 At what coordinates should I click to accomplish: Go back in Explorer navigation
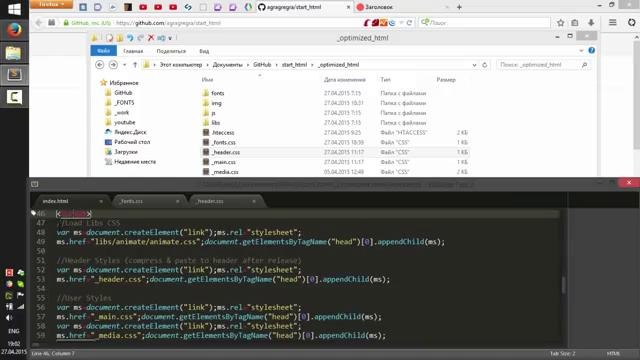coord(99,65)
